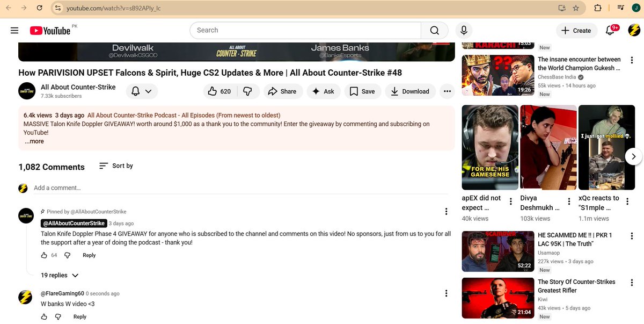Click the browser address bar URL
This screenshot has width=644, height=324.
click(x=113, y=8)
